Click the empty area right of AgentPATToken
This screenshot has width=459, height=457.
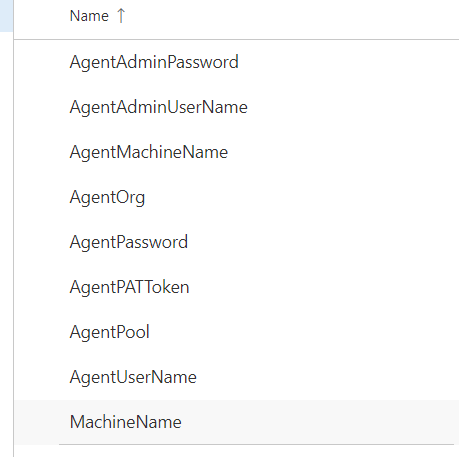324,287
